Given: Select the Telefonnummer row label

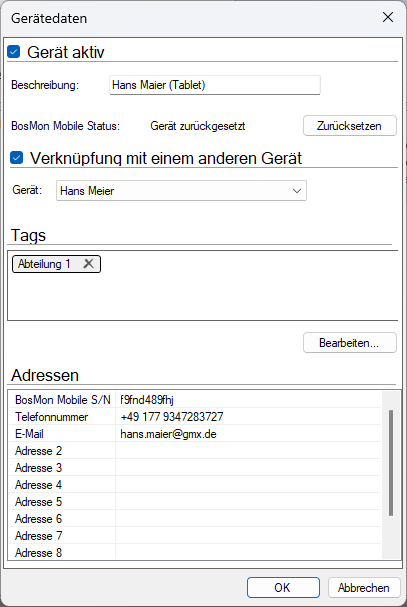Looking at the screenshot, I should [x=52, y=417].
